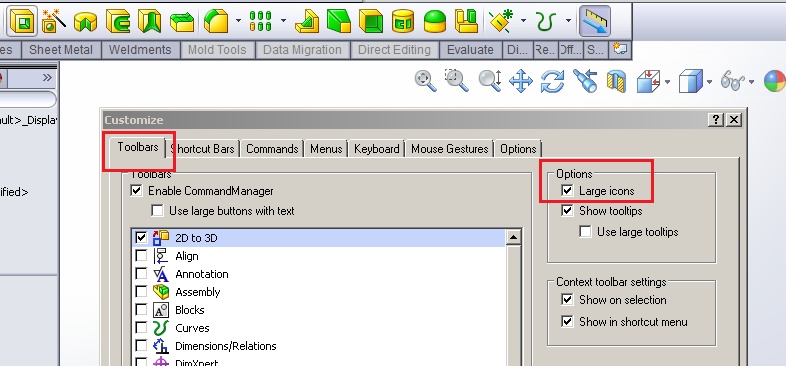Click the Reference Geometry icon
The height and width of the screenshot is (366, 786).
pyautogui.click(x=502, y=21)
